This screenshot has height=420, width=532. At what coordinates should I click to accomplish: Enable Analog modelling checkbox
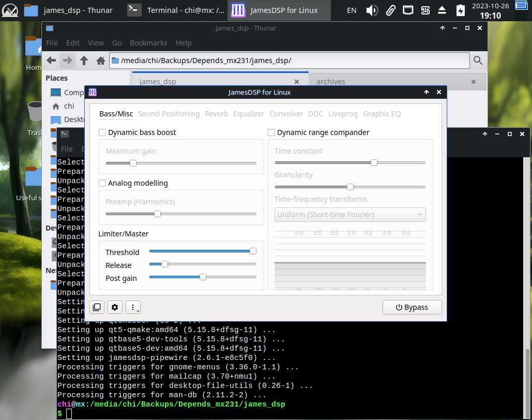pos(102,183)
